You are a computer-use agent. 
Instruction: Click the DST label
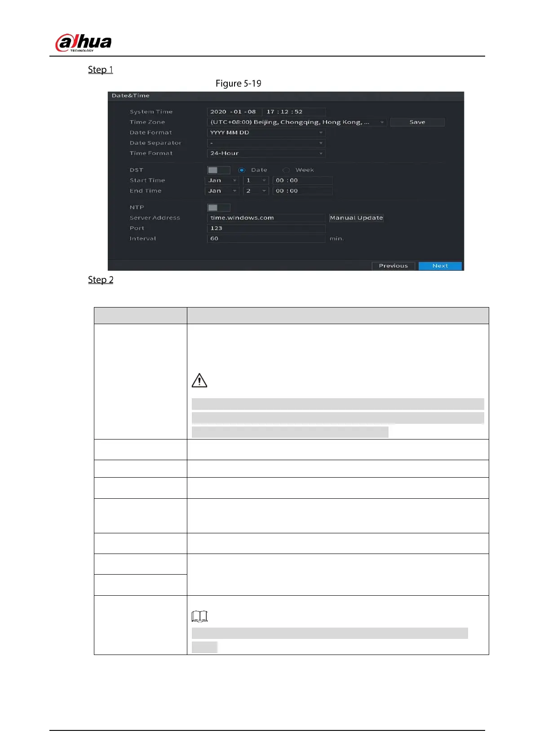[137, 170]
